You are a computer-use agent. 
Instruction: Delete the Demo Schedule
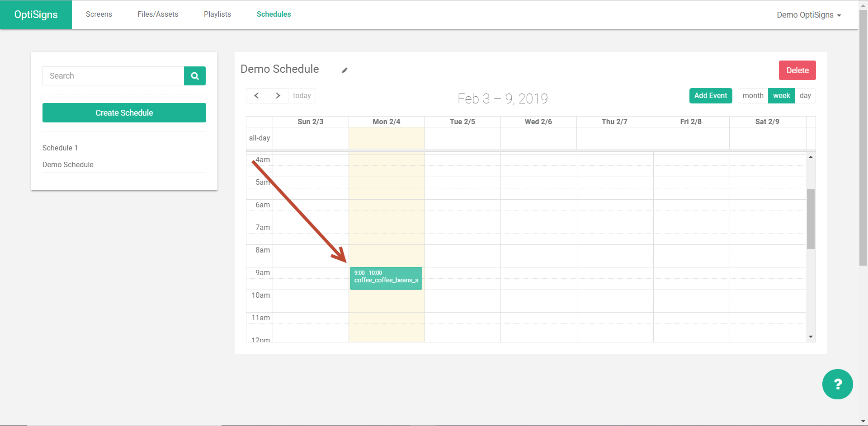[797, 70]
